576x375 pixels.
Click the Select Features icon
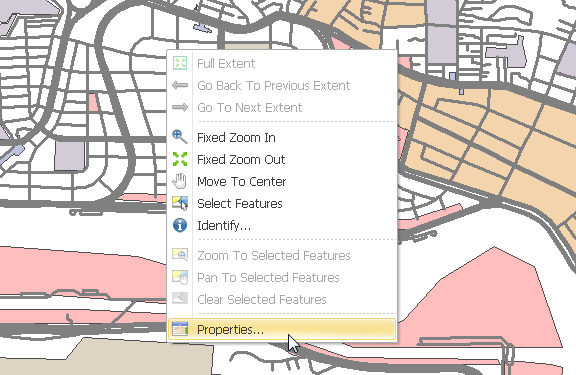click(180, 203)
